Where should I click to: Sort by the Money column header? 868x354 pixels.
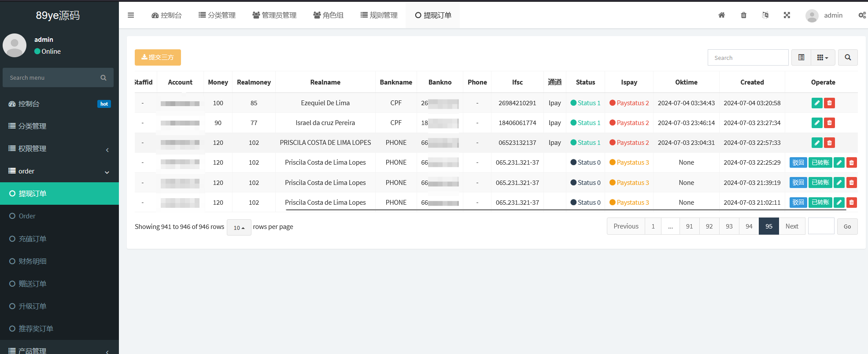[x=218, y=82]
